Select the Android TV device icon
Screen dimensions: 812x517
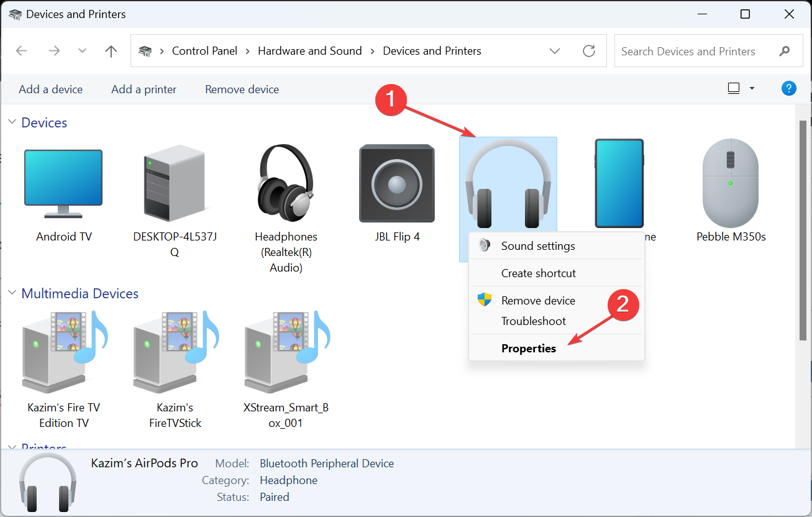coord(63,182)
